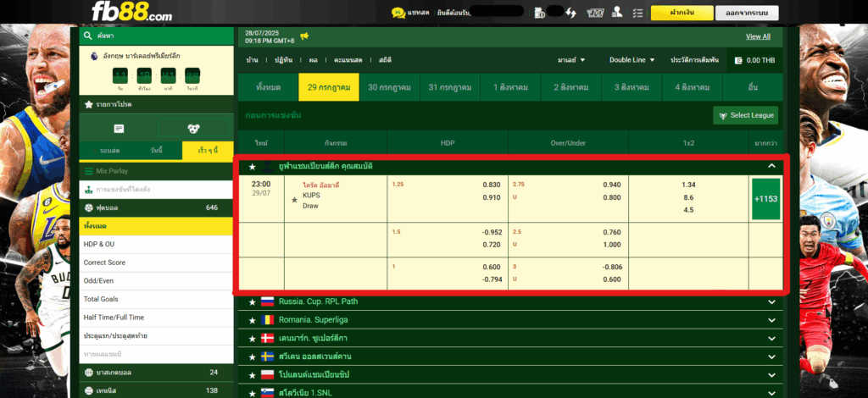Click the fb88.com logo

pyautogui.click(x=131, y=12)
